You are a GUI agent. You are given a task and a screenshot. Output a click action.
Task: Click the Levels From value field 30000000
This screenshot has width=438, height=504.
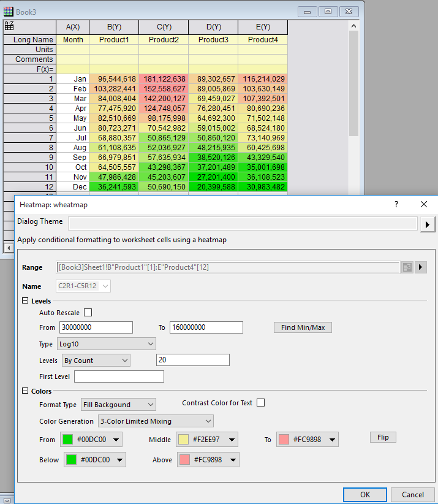click(x=96, y=327)
